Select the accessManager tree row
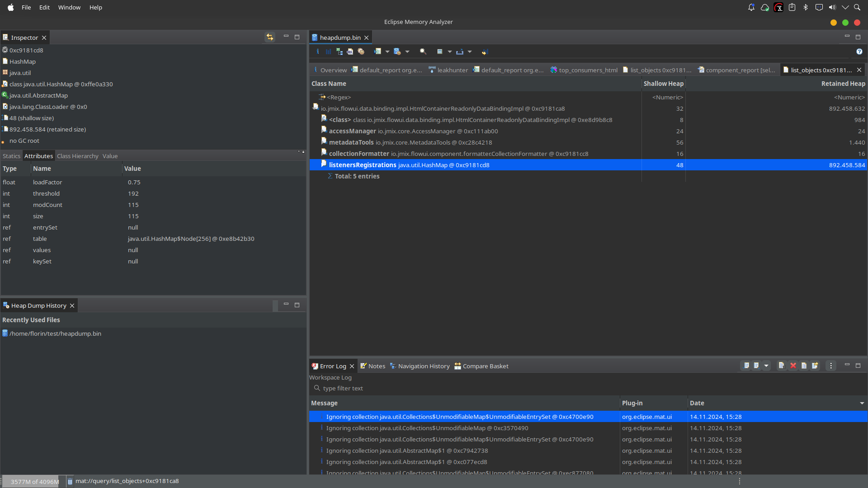The height and width of the screenshot is (488, 868). [588, 131]
